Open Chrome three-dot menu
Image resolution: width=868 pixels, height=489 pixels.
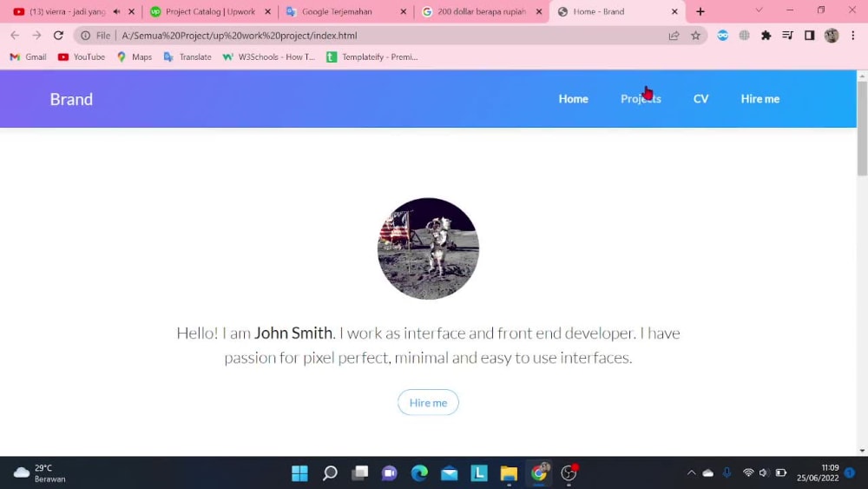[852, 36]
